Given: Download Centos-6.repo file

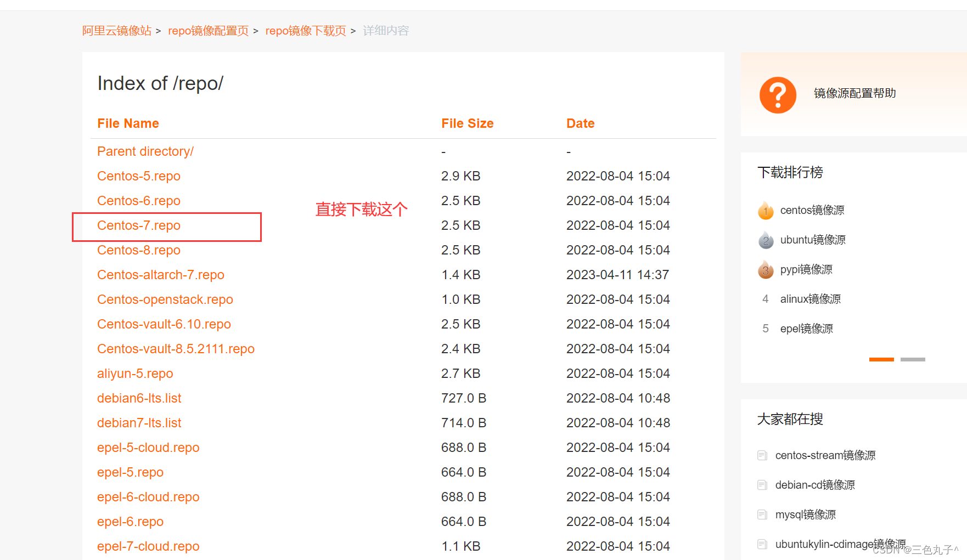Looking at the screenshot, I should coord(139,201).
